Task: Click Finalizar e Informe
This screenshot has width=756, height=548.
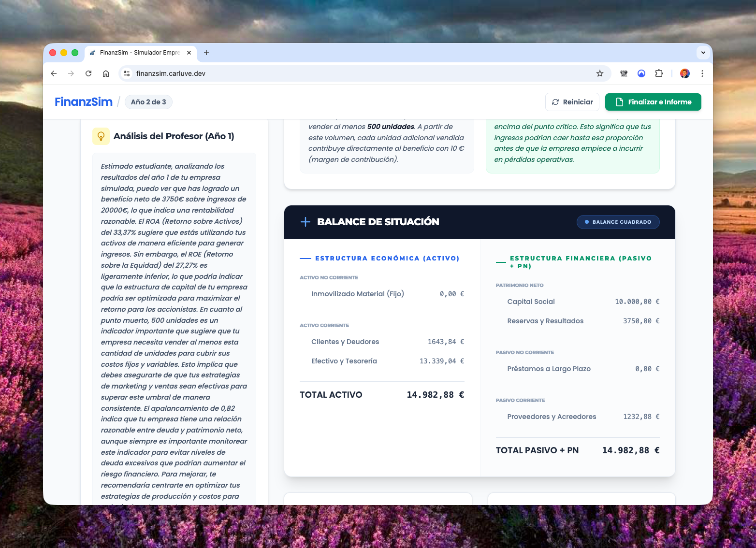Action: pyautogui.click(x=653, y=102)
